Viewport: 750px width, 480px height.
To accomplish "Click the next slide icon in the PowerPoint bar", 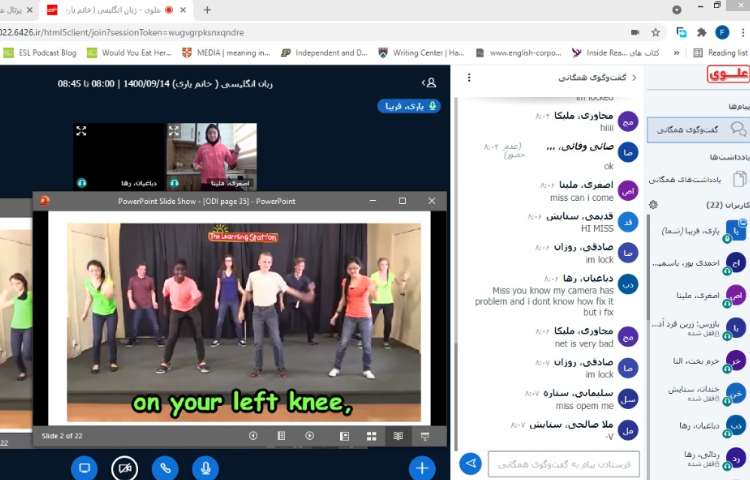I will [x=309, y=436].
